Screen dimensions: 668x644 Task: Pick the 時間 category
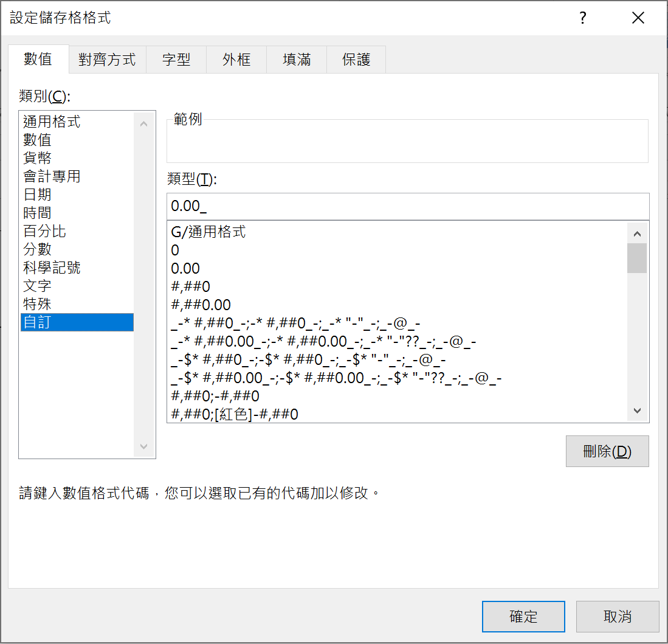click(x=77, y=213)
